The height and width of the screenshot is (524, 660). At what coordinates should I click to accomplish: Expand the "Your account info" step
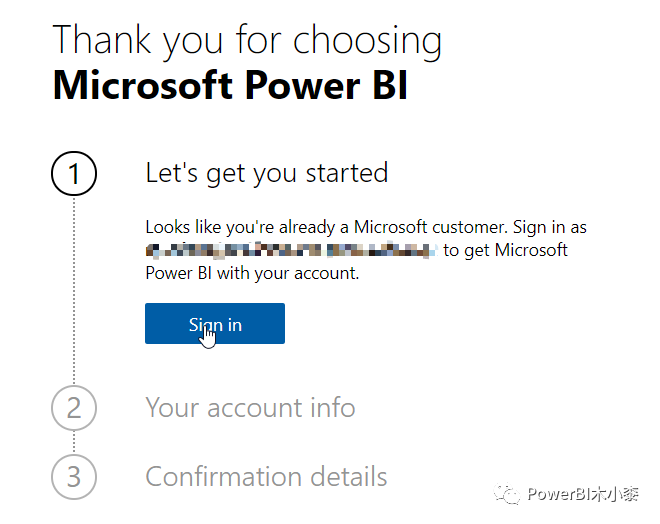250,407
